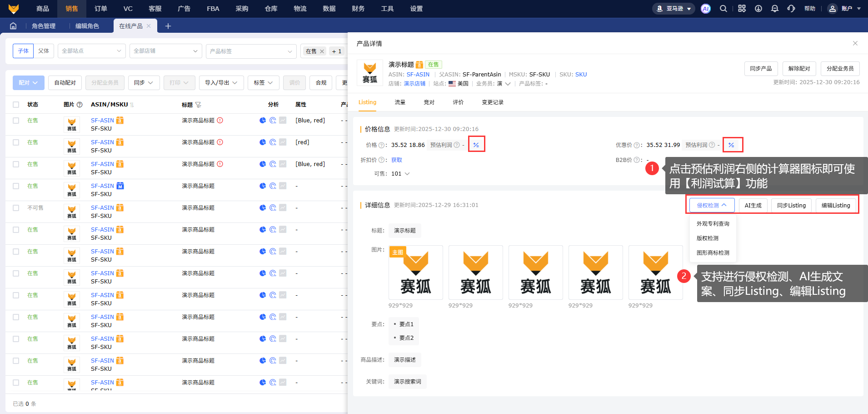Check the checkbox of the [red] row

click(x=16, y=142)
